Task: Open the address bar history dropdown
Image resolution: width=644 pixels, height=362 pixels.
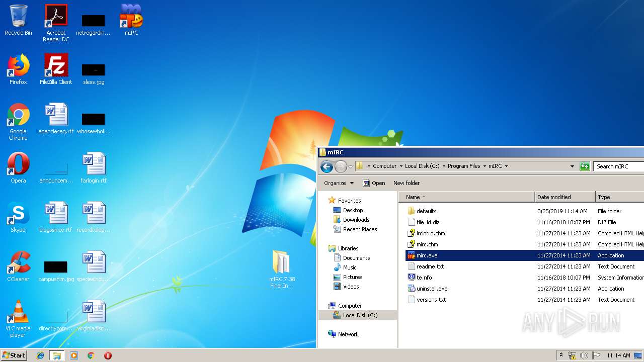Action: pos(572,166)
